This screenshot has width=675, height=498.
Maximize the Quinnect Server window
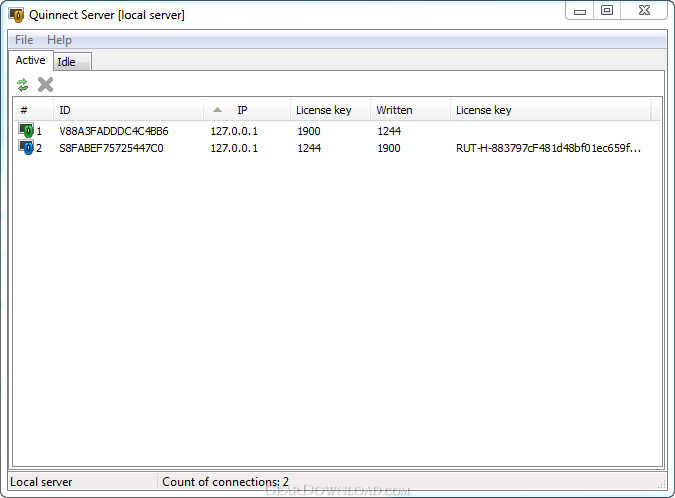(607, 11)
